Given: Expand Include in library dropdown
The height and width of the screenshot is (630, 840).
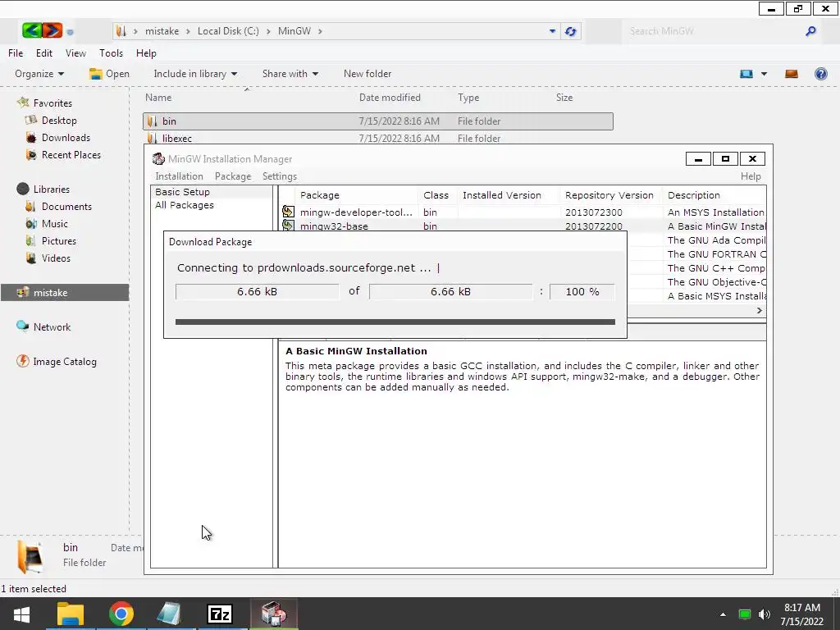Looking at the screenshot, I should pos(195,74).
